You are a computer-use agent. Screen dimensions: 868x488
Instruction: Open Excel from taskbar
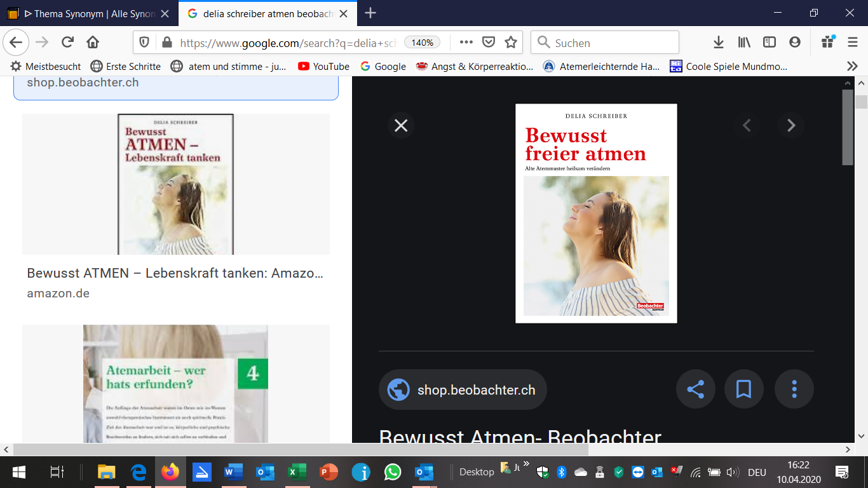click(296, 472)
